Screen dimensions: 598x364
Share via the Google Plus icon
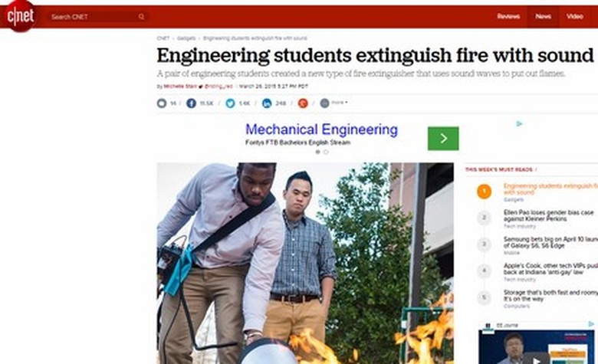pyautogui.click(x=303, y=103)
